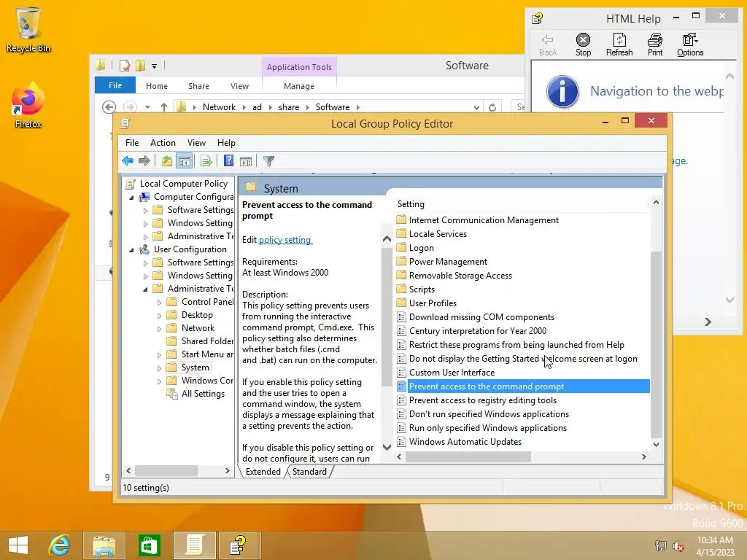Click the taskbar clock

715,546
